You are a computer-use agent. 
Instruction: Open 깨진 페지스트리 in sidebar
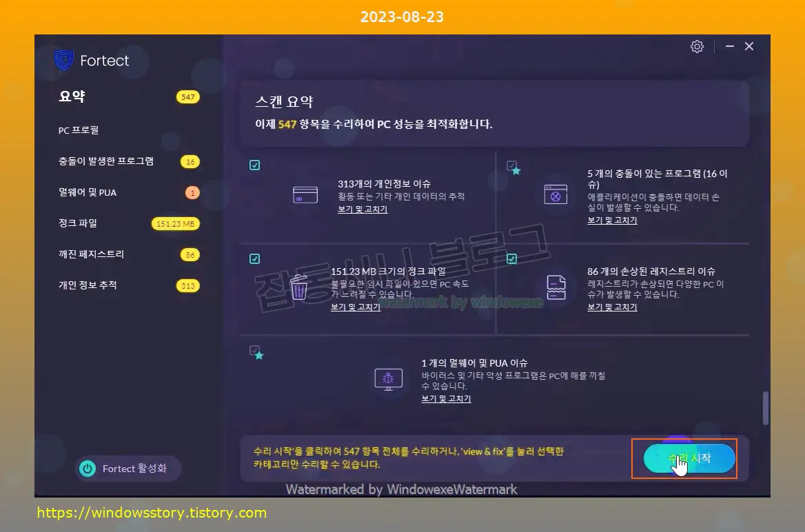pos(91,254)
